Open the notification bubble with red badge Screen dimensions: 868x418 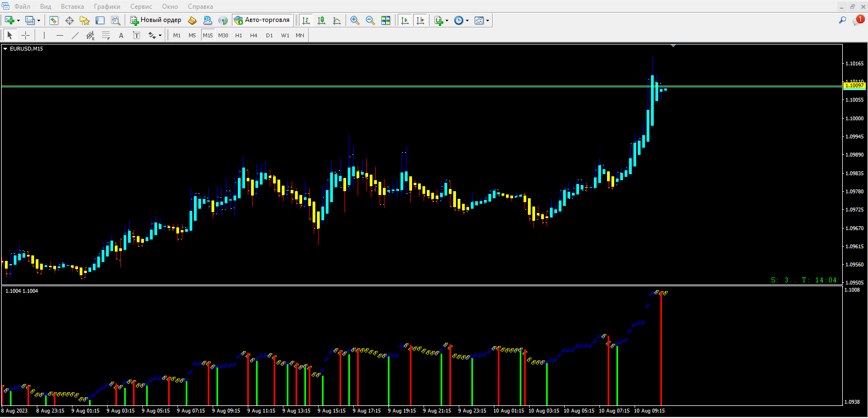[859, 20]
